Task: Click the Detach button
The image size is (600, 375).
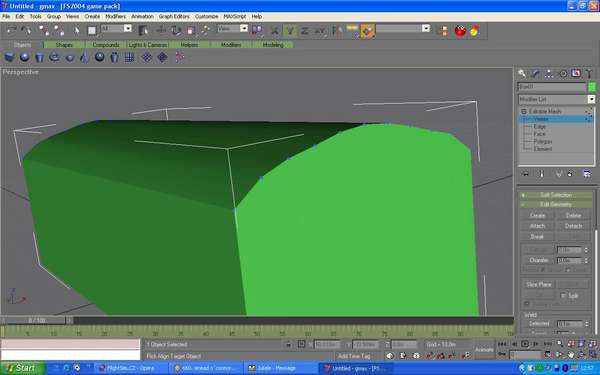Action: [573, 226]
